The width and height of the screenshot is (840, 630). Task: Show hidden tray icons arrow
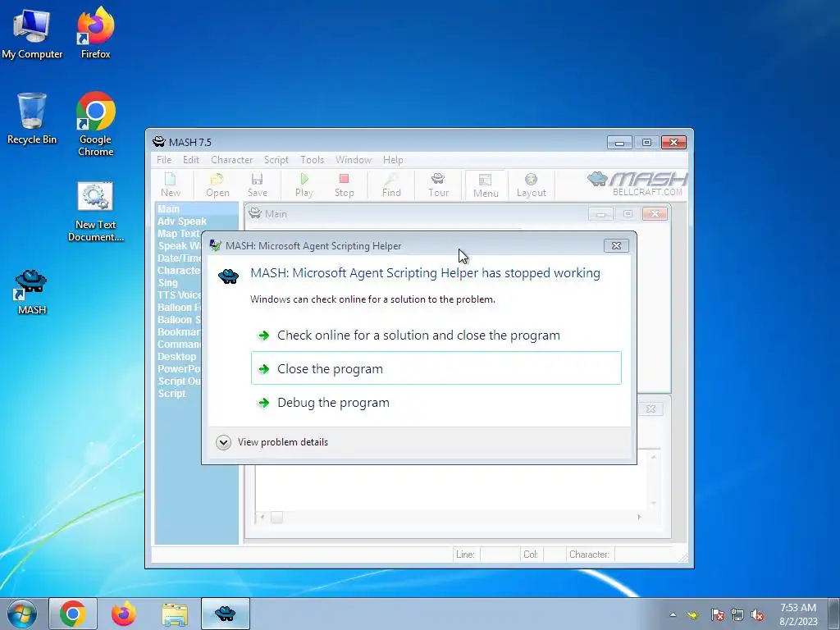click(x=673, y=614)
